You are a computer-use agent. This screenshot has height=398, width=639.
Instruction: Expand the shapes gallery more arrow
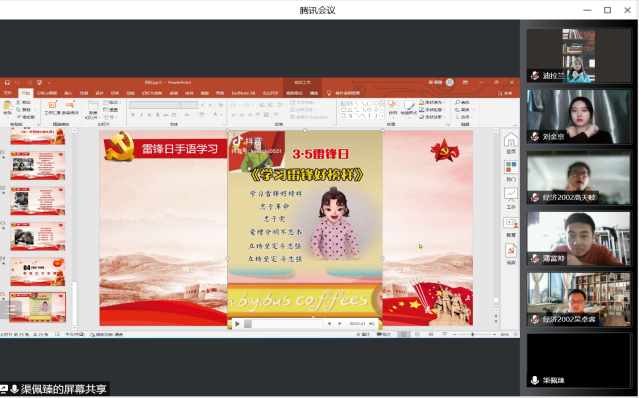[382, 117]
